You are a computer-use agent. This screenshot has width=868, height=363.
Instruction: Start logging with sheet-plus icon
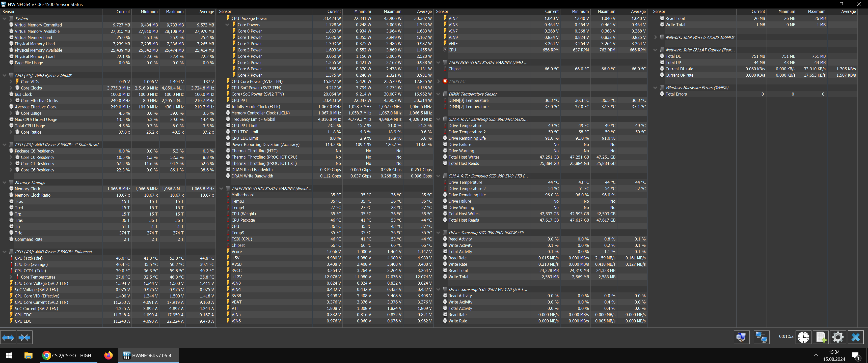click(x=821, y=337)
